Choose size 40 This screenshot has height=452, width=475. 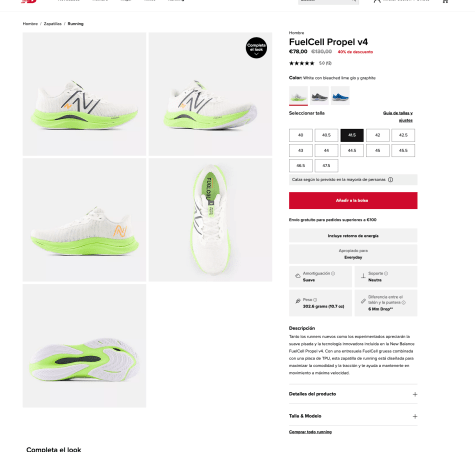[x=301, y=135]
